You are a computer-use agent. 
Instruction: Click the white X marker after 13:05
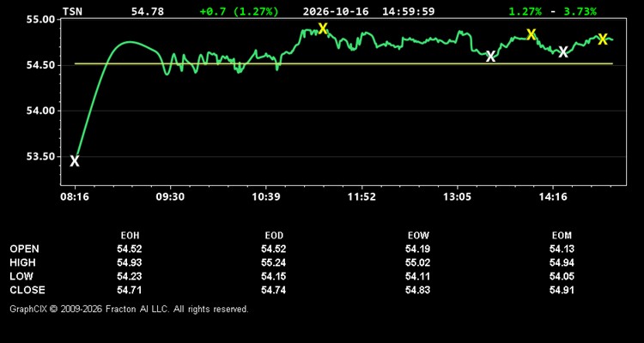tap(490, 57)
